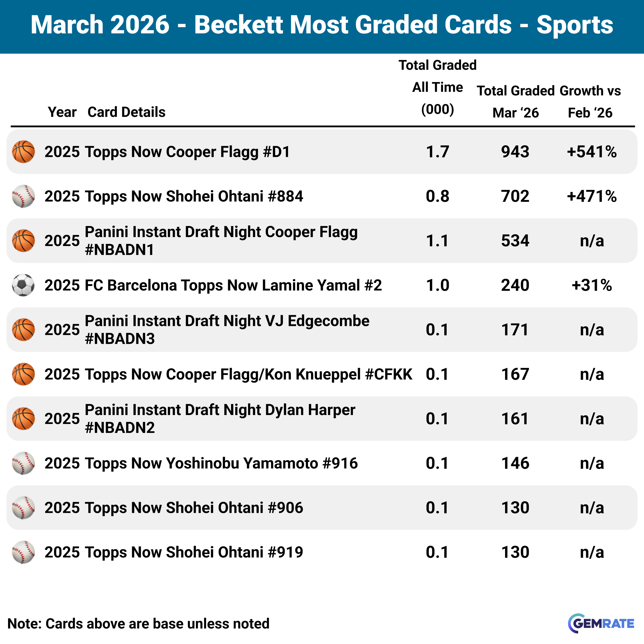Click the basketball icon beside Cooper Flagg #D1
644x644 pixels.
(x=23, y=152)
